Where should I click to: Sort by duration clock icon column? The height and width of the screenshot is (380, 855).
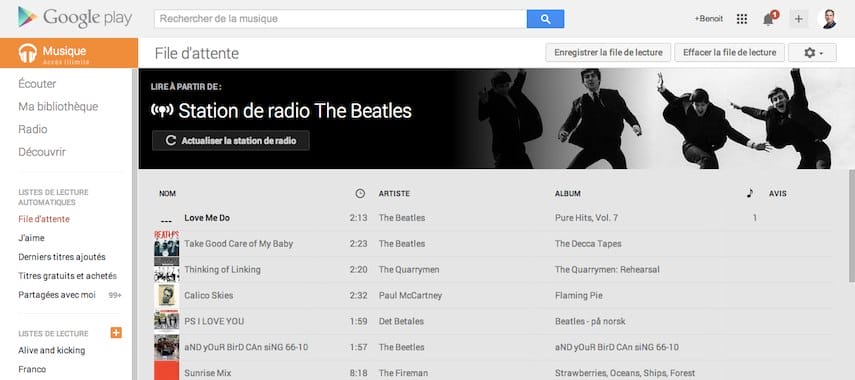360,194
